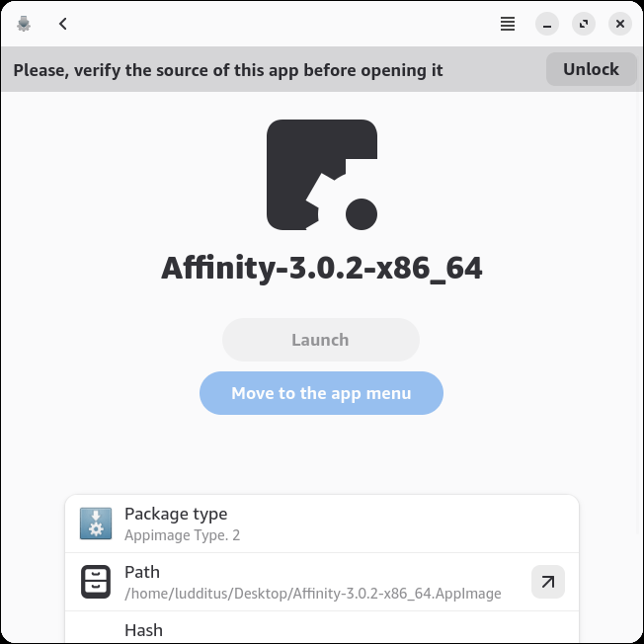Click the large placeholder app icon
Viewport: 644px width, 644px height.
click(322, 175)
